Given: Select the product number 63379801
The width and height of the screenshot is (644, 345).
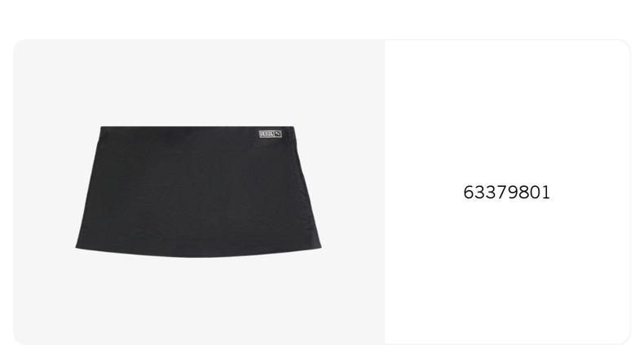Looking at the screenshot, I should click(x=506, y=192).
